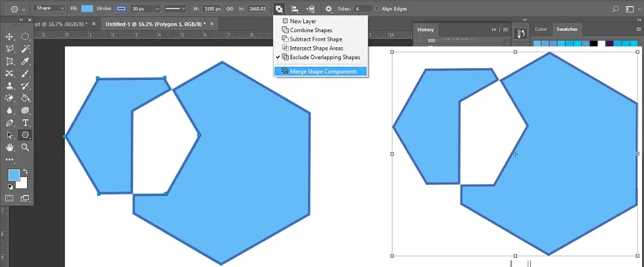Select the Path Selection tool
Viewport: 644px width, 267px height.
click(9, 135)
